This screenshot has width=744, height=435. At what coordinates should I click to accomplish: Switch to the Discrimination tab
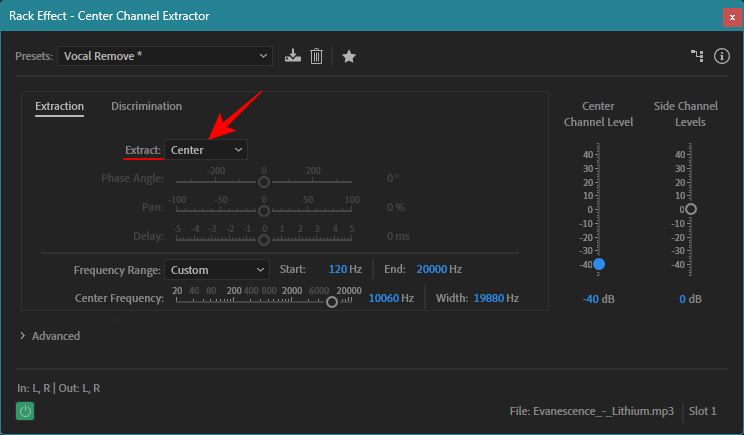pyautogui.click(x=146, y=106)
